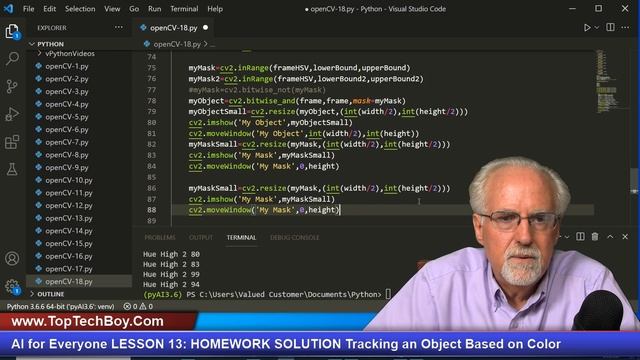
Task: Open the Extensions view icon
Action: click(12, 142)
